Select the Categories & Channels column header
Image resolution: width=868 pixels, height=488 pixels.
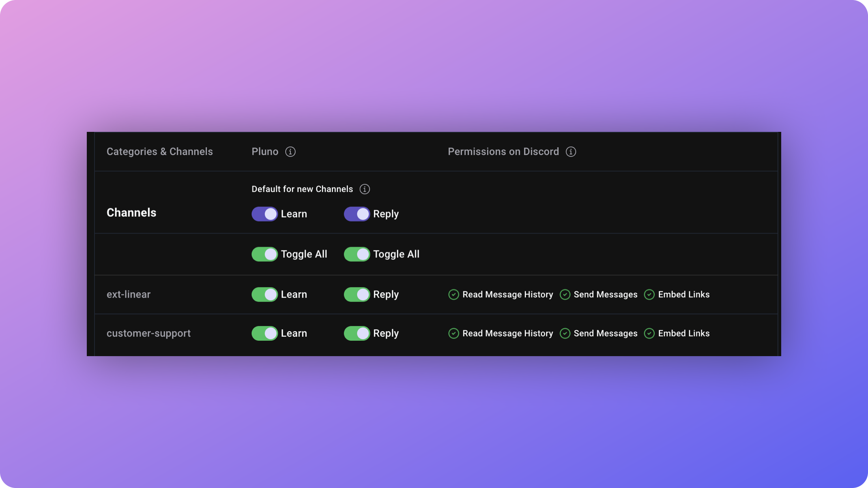click(159, 152)
